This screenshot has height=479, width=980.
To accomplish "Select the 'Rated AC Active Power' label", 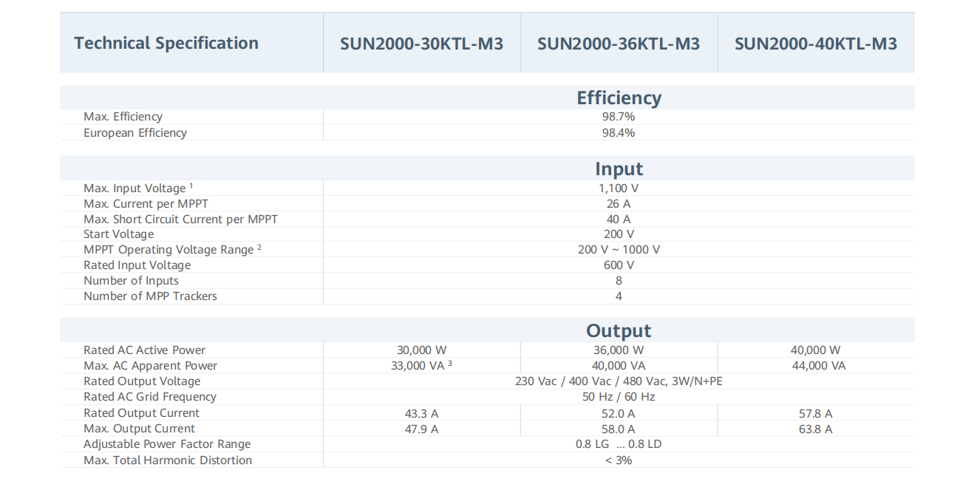I will [x=144, y=350].
